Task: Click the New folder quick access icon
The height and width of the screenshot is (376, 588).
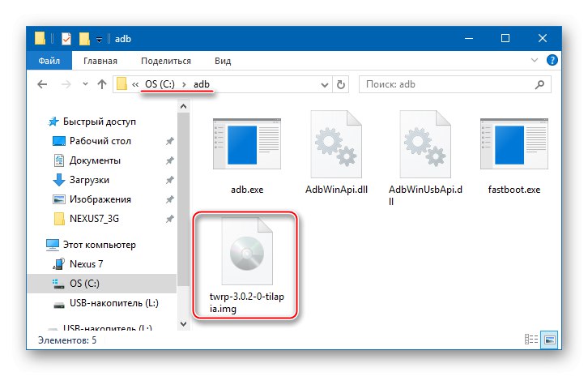Action: (84, 39)
